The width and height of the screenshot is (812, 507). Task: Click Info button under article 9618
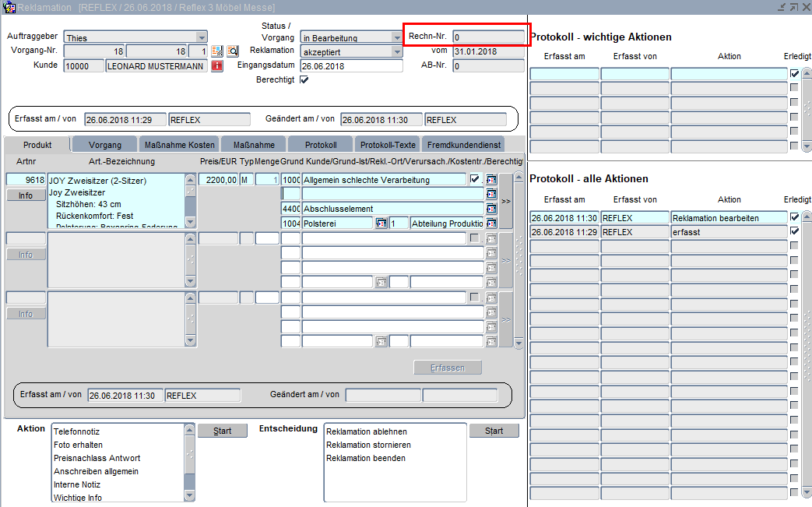[x=26, y=195]
